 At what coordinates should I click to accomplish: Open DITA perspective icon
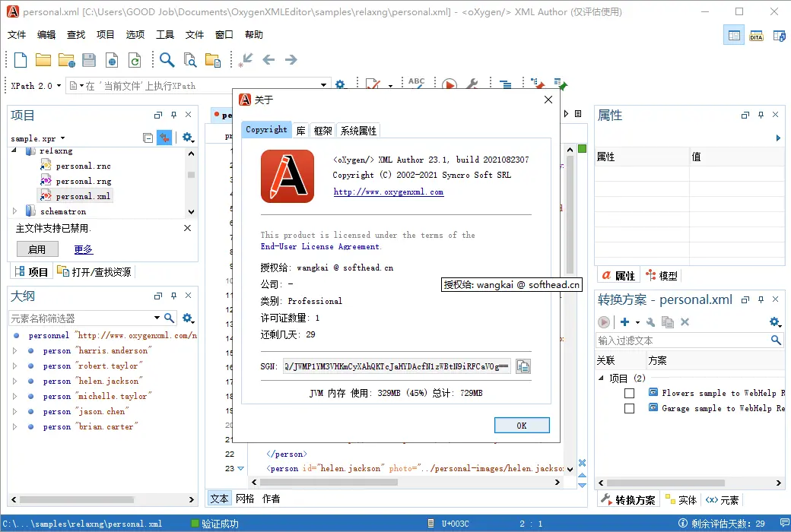[x=756, y=36]
